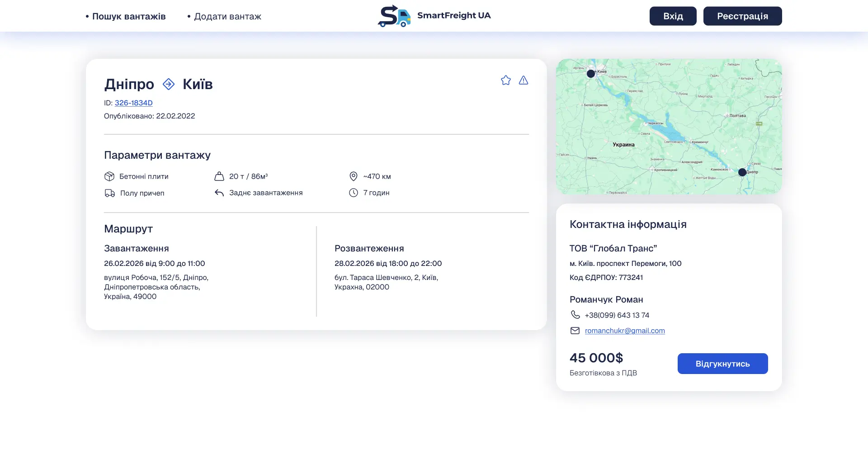Click the envelope icon next to email

pyautogui.click(x=575, y=331)
